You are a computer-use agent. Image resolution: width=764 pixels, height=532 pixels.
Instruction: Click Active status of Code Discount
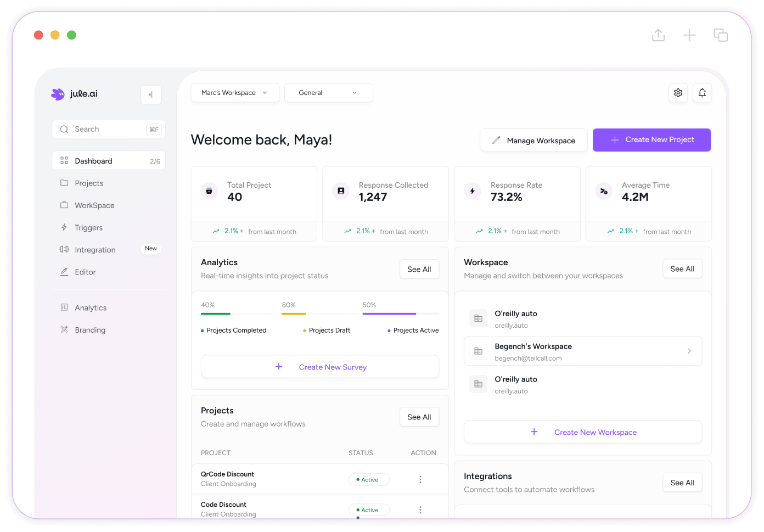[369, 510]
